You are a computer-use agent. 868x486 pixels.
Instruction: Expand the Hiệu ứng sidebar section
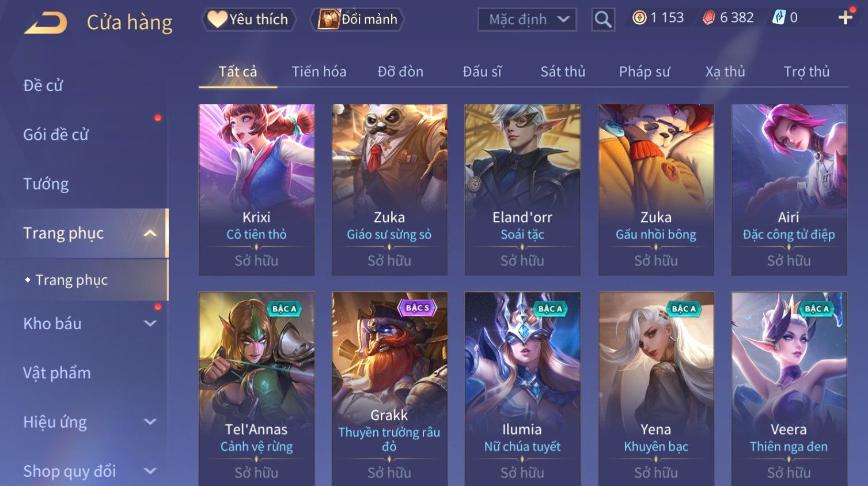tap(150, 422)
